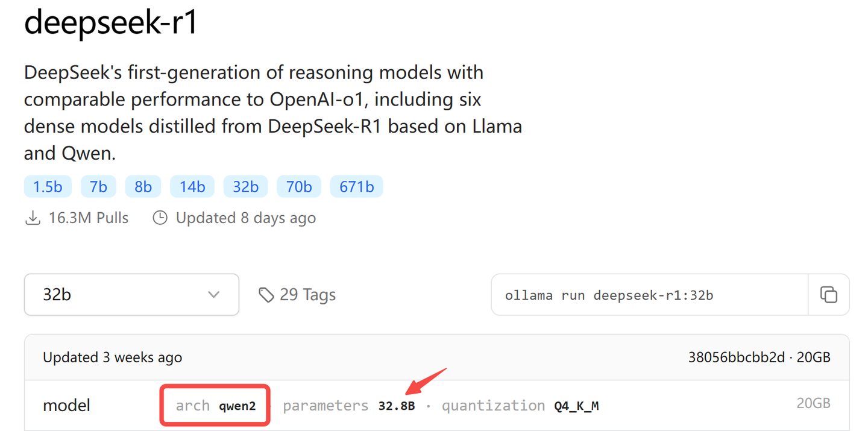Click the 14b tag link

pos(192,186)
